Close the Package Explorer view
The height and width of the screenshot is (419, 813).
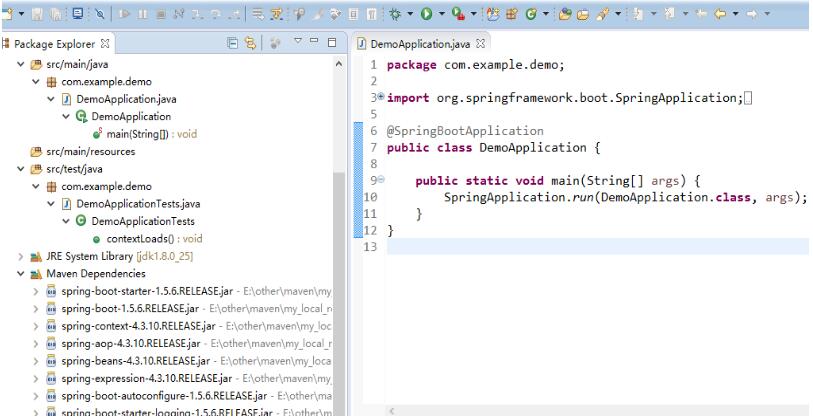pyautogui.click(x=105, y=44)
